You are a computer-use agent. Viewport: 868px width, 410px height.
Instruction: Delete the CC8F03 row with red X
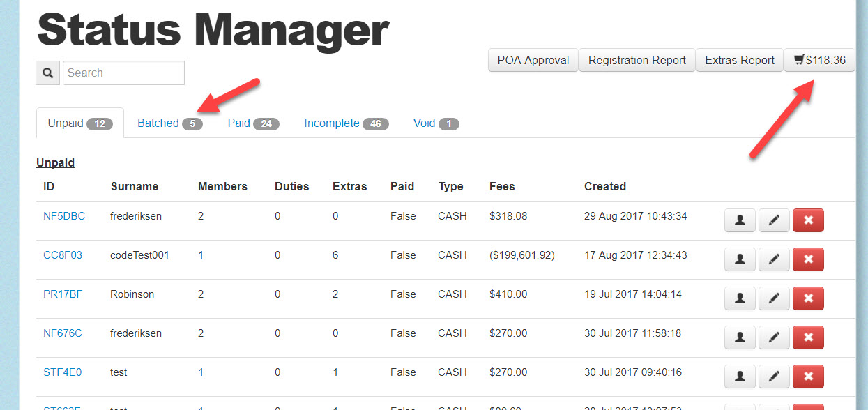808,259
